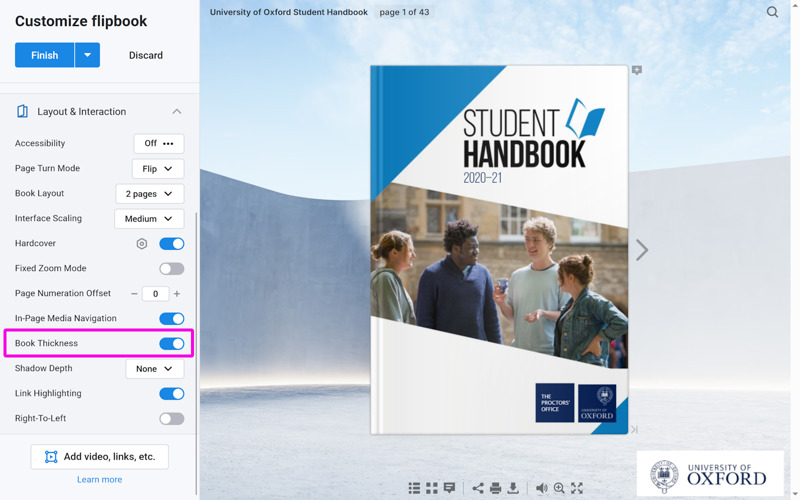The height and width of the screenshot is (500, 800).
Task: Toggle In-Page Media Navigation switch
Action: 171,319
